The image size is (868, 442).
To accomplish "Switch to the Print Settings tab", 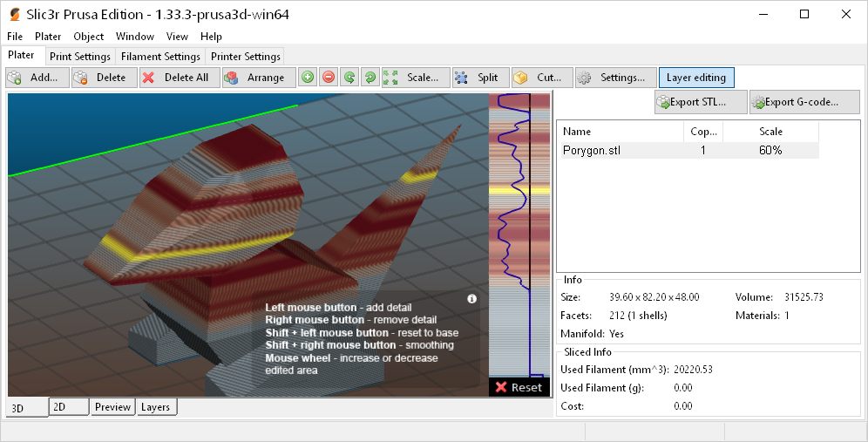I will point(80,57).
